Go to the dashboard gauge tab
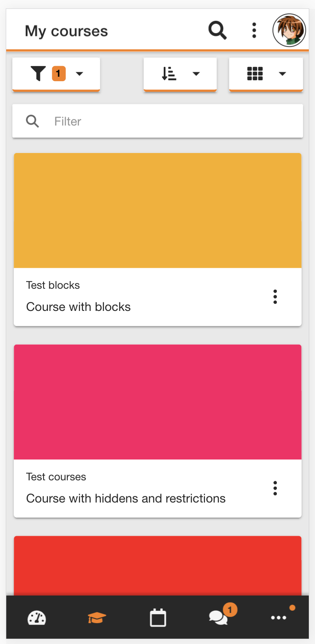 coord(37,618)
